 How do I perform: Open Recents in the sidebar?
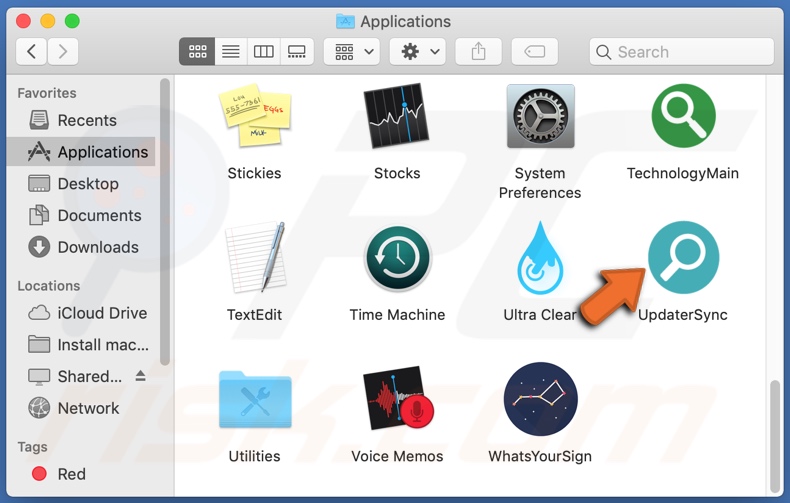point(81,120)
